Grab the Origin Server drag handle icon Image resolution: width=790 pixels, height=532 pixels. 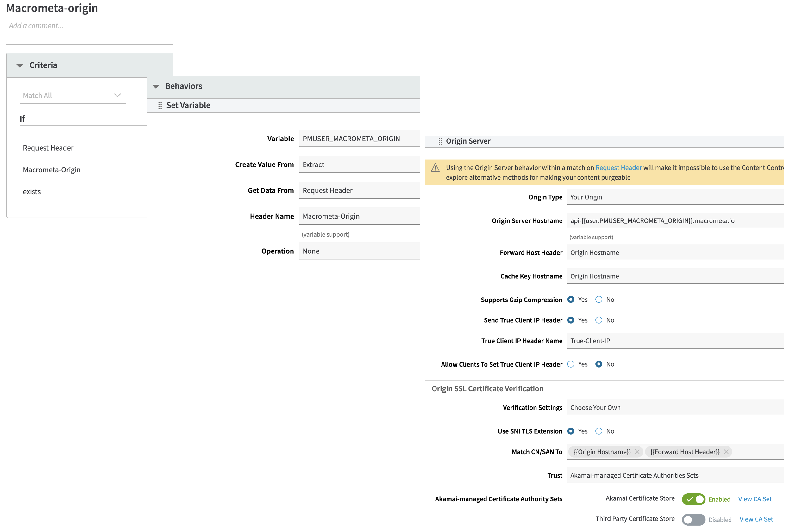coord(440,141)
